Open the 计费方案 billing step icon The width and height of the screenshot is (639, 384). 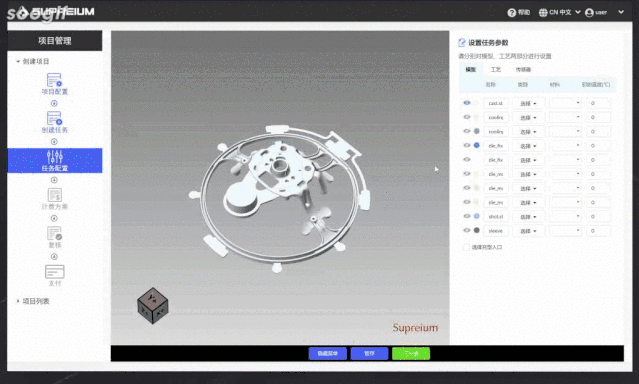pyautogui.click(x=55, y=195)
